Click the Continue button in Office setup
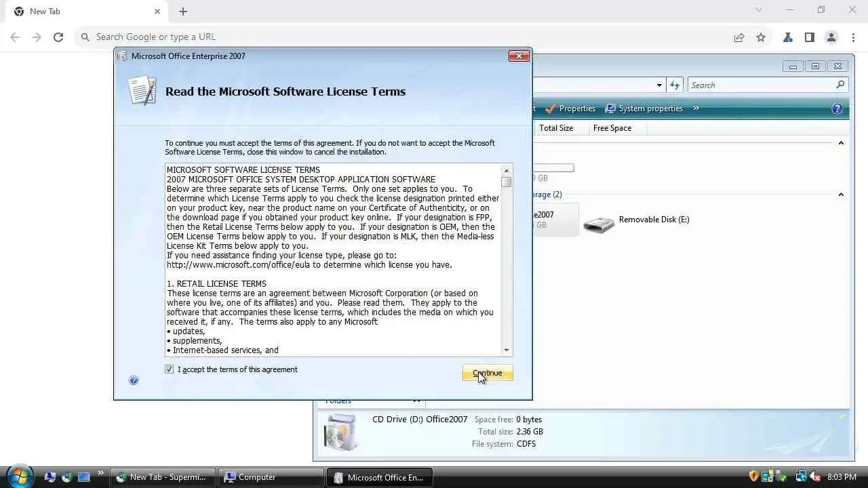 coord(488,373)
